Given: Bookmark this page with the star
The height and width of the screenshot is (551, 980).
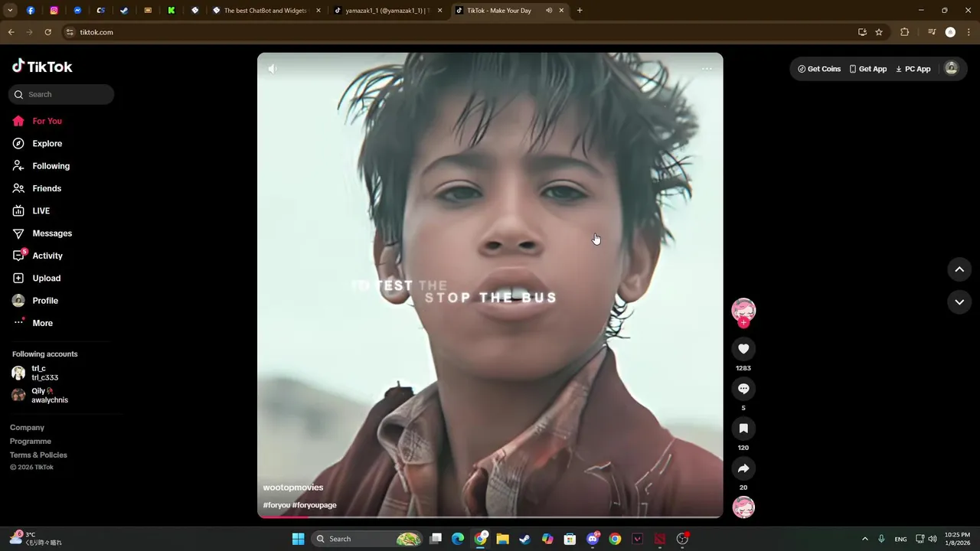Looking at the screenshot, I should (x=879, y=32).
